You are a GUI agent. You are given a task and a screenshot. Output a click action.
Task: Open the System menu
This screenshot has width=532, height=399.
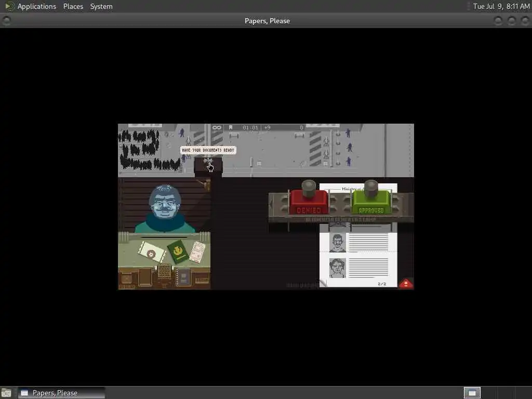pyautogui.click(x=101, y=6)
